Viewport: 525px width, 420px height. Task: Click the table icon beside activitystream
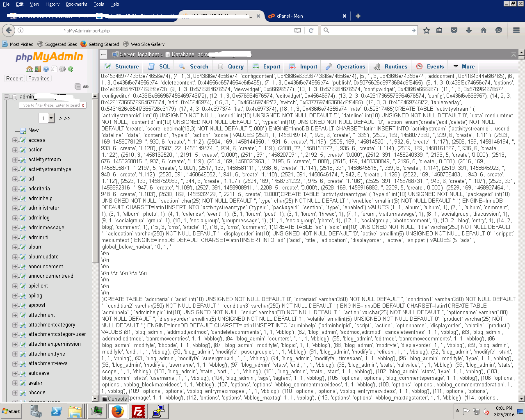click(x=23, y=160)
